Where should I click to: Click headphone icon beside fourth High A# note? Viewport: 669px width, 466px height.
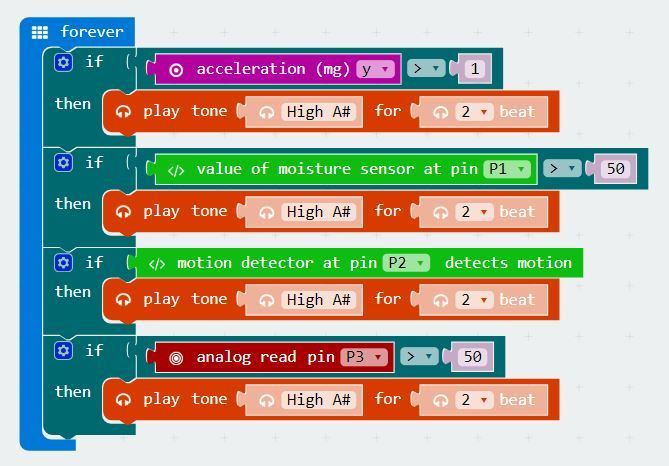click(267, 400)
